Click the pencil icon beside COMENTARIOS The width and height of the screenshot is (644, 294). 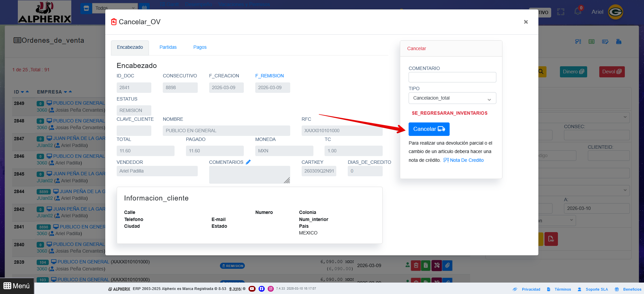[x=248, y=162]
